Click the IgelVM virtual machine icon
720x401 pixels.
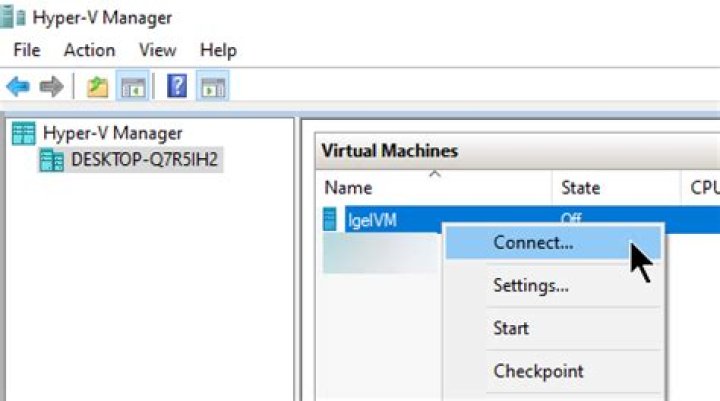pyautogui.click(x=330, y=219)
